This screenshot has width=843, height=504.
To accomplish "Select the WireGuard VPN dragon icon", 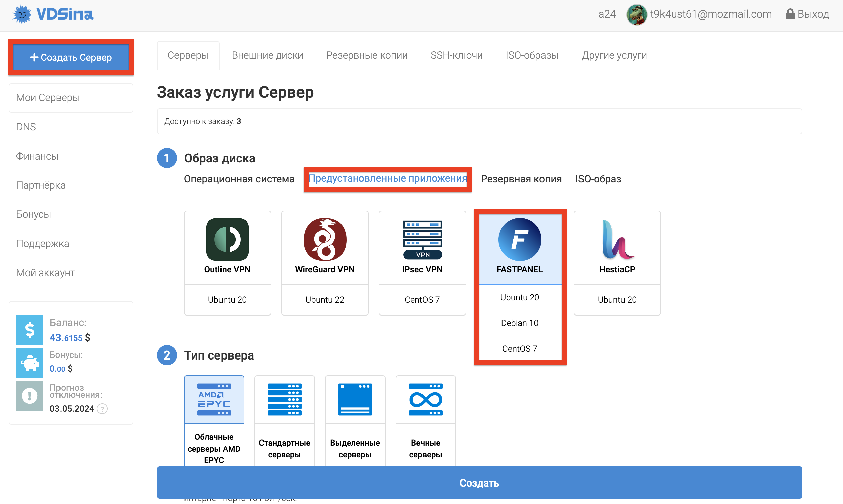I will click(x=325, y=240).
